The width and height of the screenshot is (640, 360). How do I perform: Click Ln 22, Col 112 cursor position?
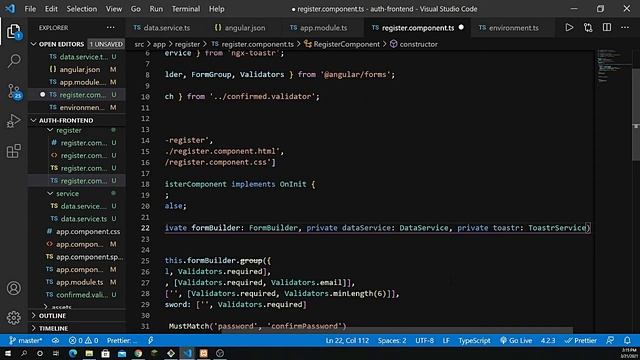point(347,340)
